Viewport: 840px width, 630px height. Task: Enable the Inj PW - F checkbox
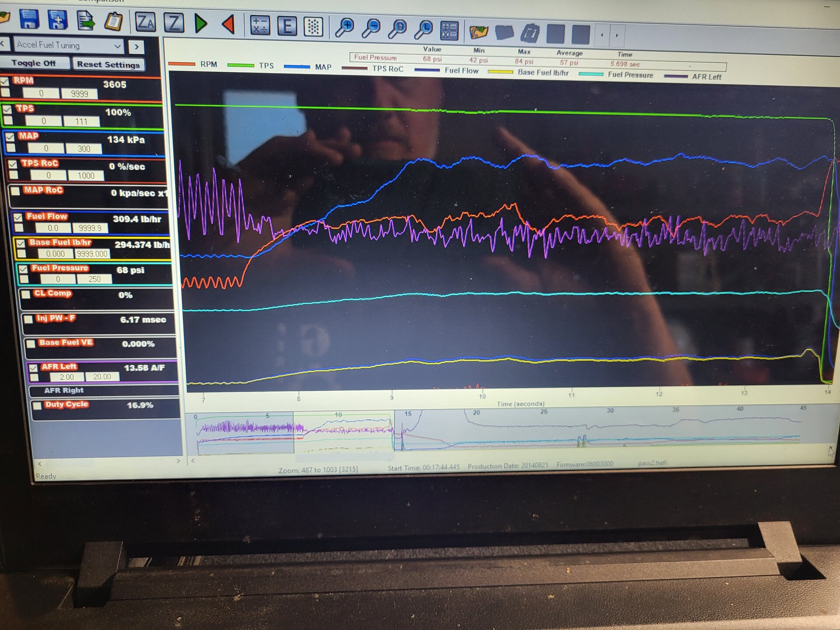(28, 319)
